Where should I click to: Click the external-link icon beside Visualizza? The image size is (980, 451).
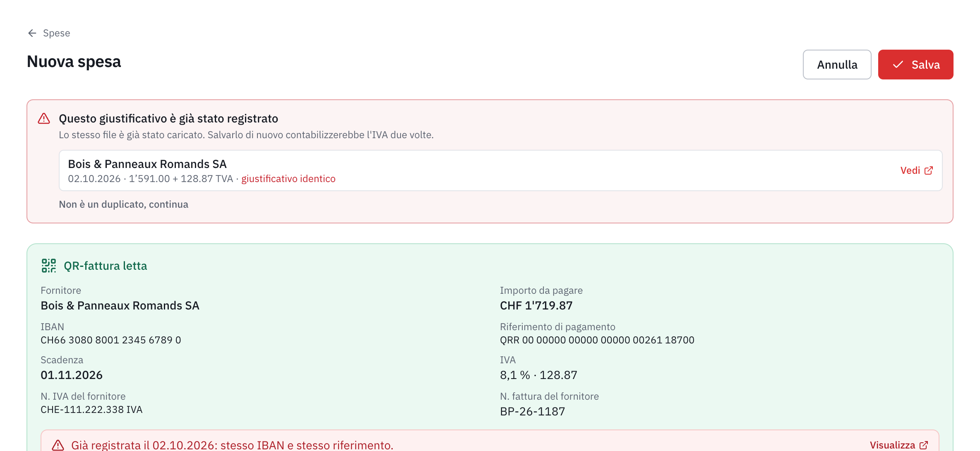coord(924,445)
